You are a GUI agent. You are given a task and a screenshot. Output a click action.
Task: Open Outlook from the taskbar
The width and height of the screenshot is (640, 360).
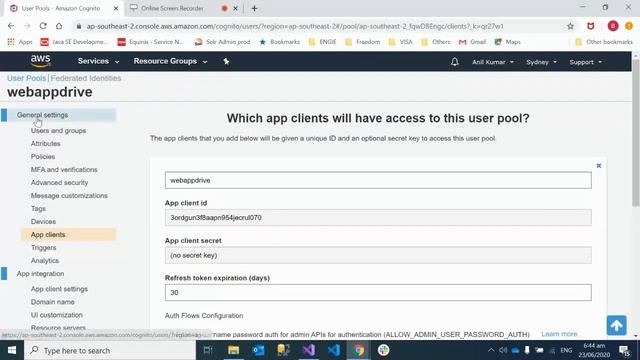(x=258, y=350)
